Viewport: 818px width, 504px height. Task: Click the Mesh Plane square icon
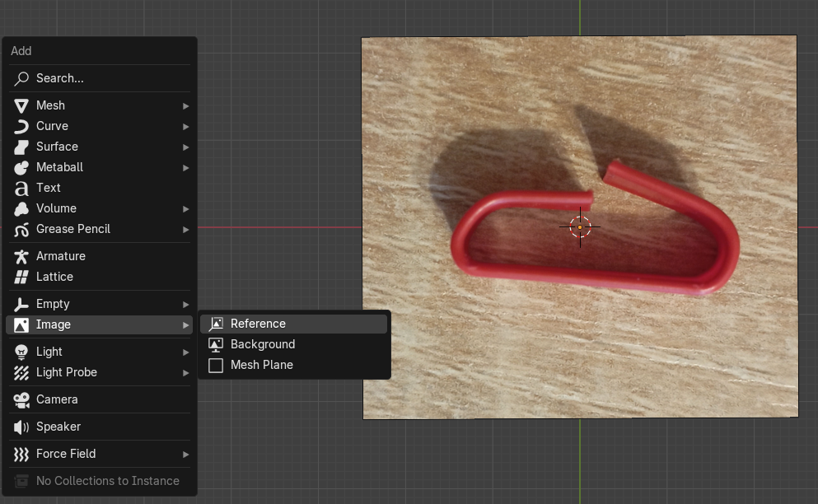(x=216, y=365)
